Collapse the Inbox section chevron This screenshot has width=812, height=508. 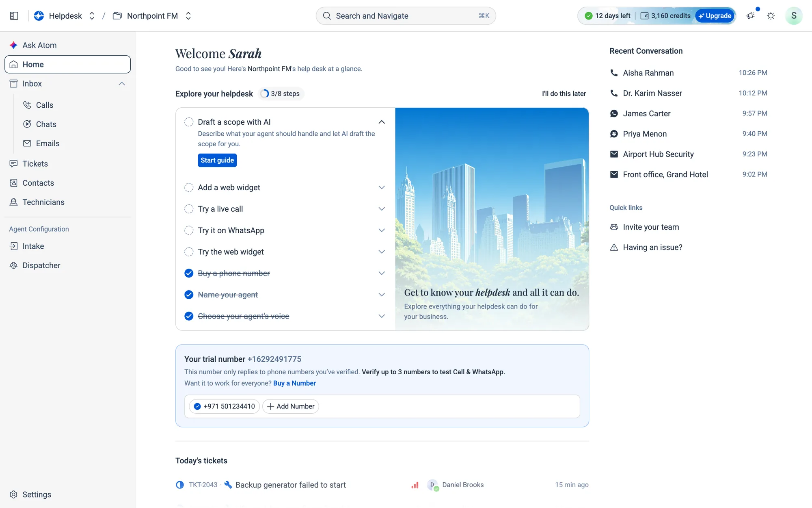pyautogui.click(x=122, y=84)
